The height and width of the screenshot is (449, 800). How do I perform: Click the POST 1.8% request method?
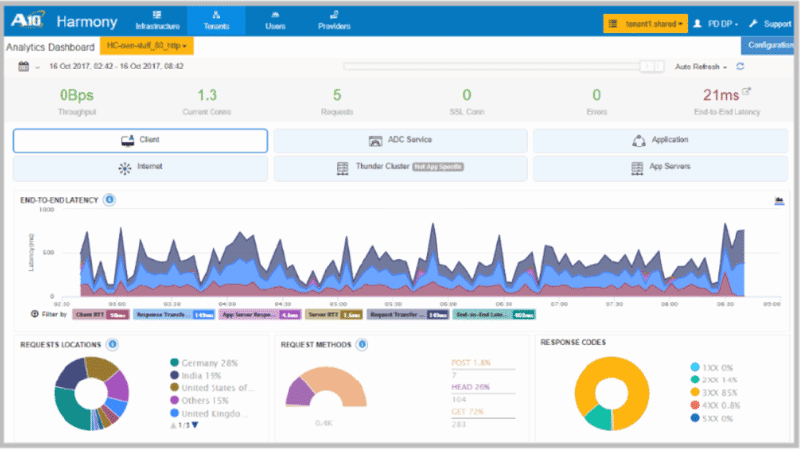point(471,363)
